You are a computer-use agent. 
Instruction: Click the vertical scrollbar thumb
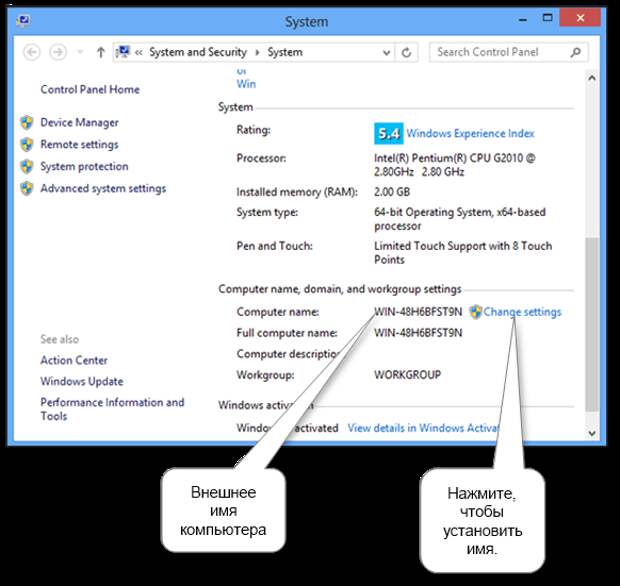point(592,324)
